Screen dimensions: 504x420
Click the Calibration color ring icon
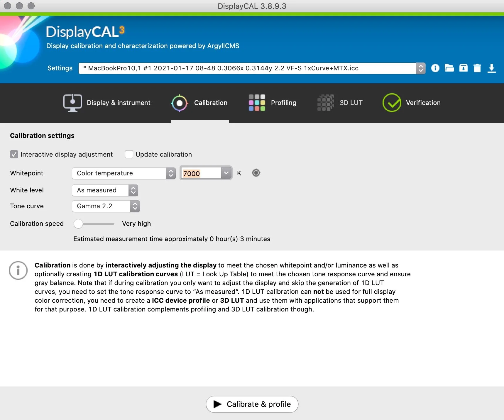tap(179, 103)
